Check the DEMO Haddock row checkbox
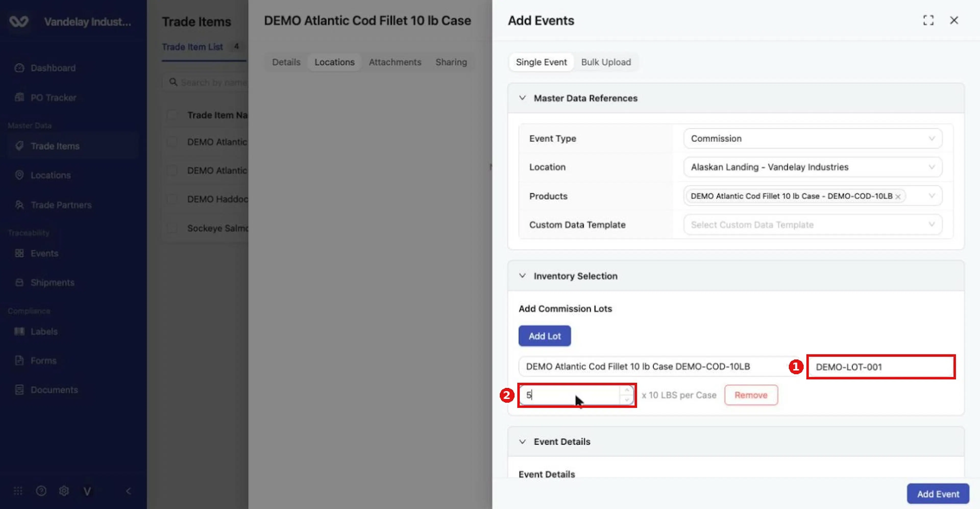This screenshot has height=509, width=980. pyautogui.click(x=172, y=199)
